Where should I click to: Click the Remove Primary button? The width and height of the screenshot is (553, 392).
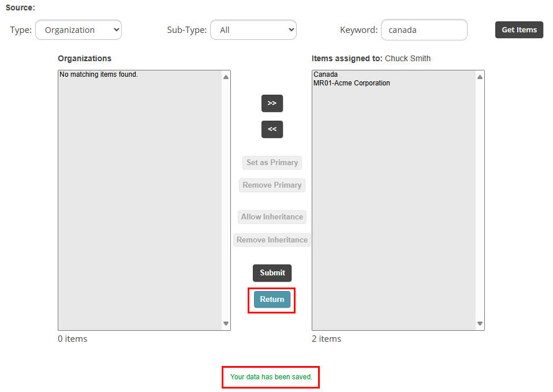tap(272, 185)
